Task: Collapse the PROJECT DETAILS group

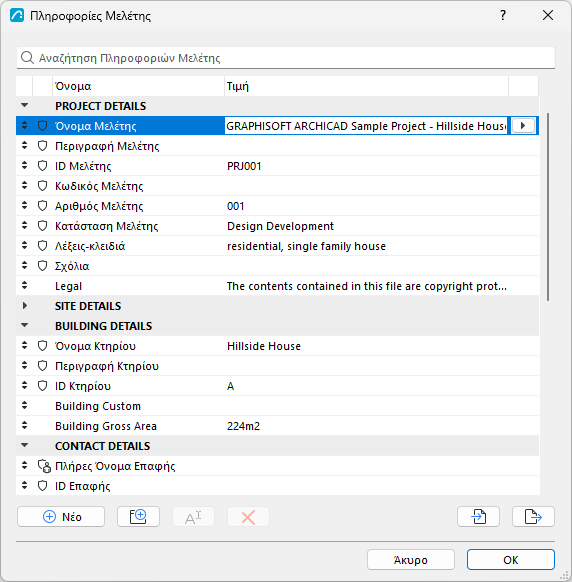Action: click(24, 105)
